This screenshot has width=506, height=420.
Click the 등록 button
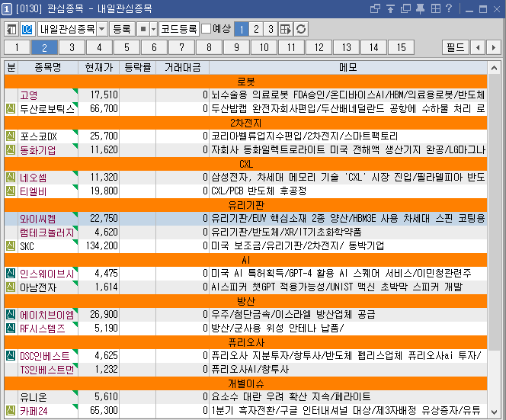(122, 30)
